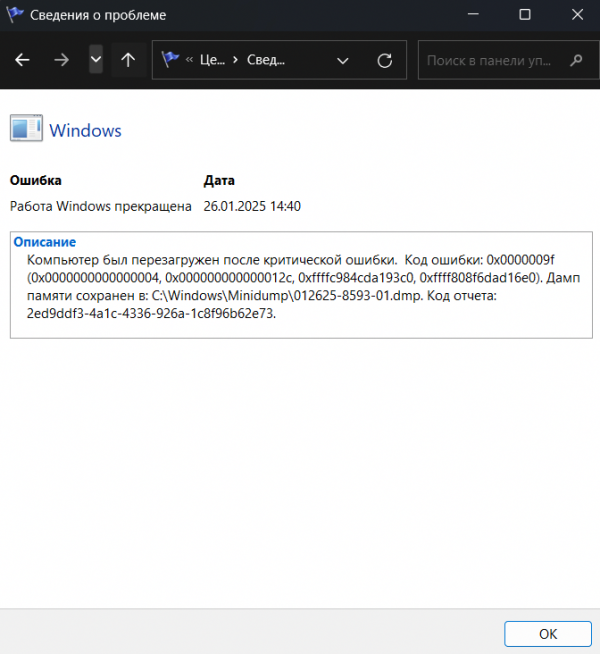Click the back navigation arrow
Screen dimensions: 600x654
click(22, 60)
